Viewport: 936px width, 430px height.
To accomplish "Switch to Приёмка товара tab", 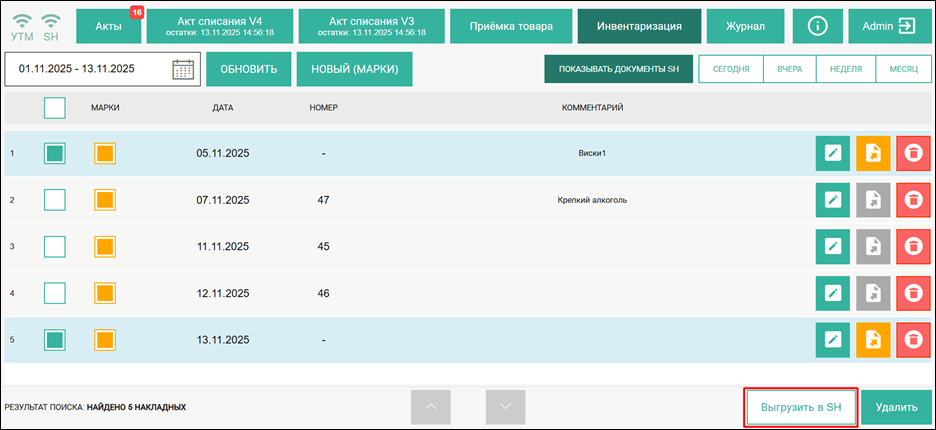I will pyautogui.click(x=510, y=26).
